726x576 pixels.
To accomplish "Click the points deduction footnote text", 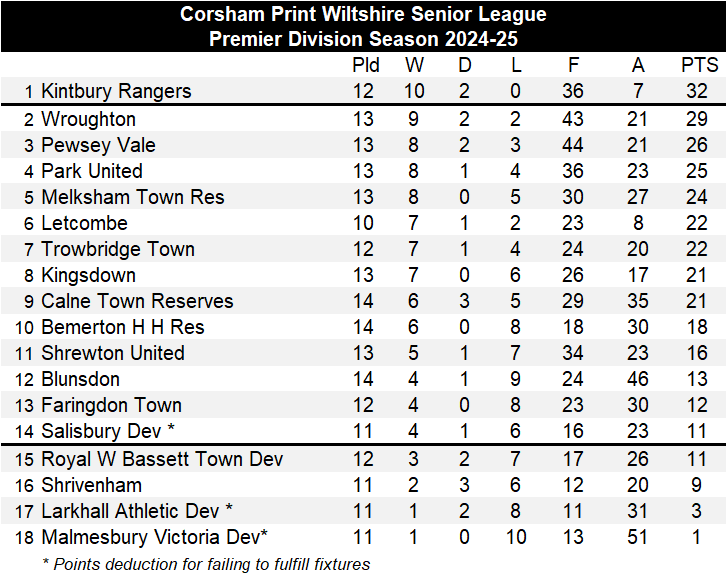I will (x=206, y=564).
